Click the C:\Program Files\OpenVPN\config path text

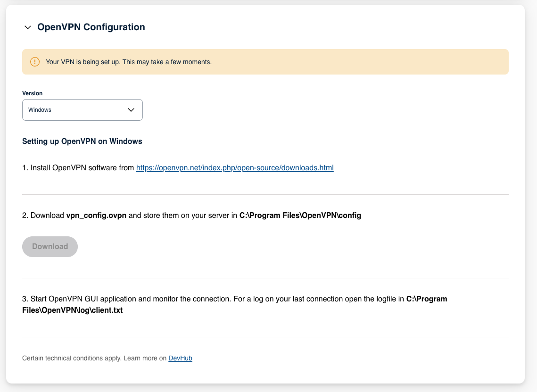point(300,216)
